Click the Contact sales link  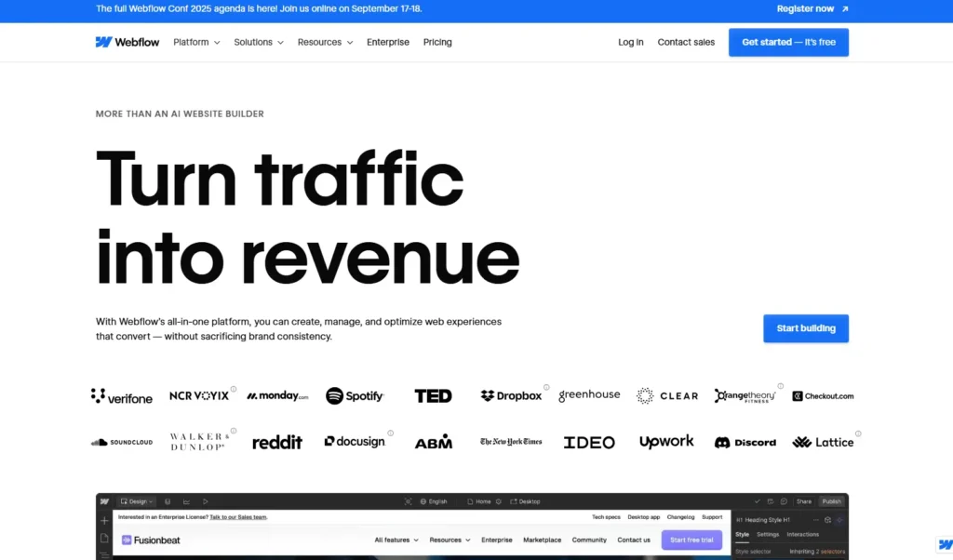(x=686, y=43)
